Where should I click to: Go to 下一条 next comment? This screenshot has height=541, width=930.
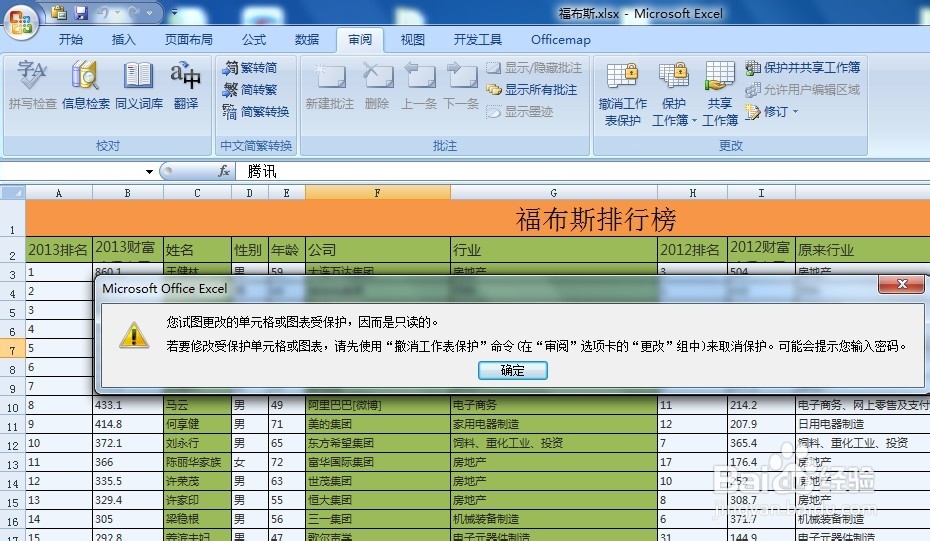[461, 85]
